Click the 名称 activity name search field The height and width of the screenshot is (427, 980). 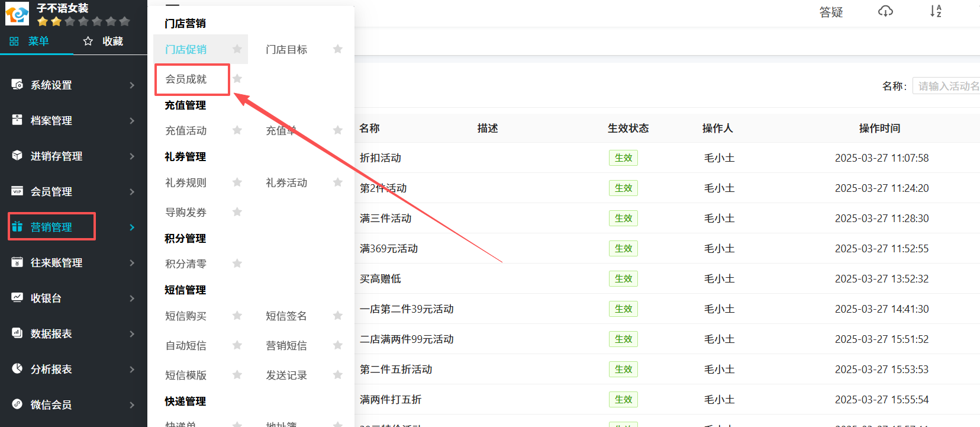947,86
